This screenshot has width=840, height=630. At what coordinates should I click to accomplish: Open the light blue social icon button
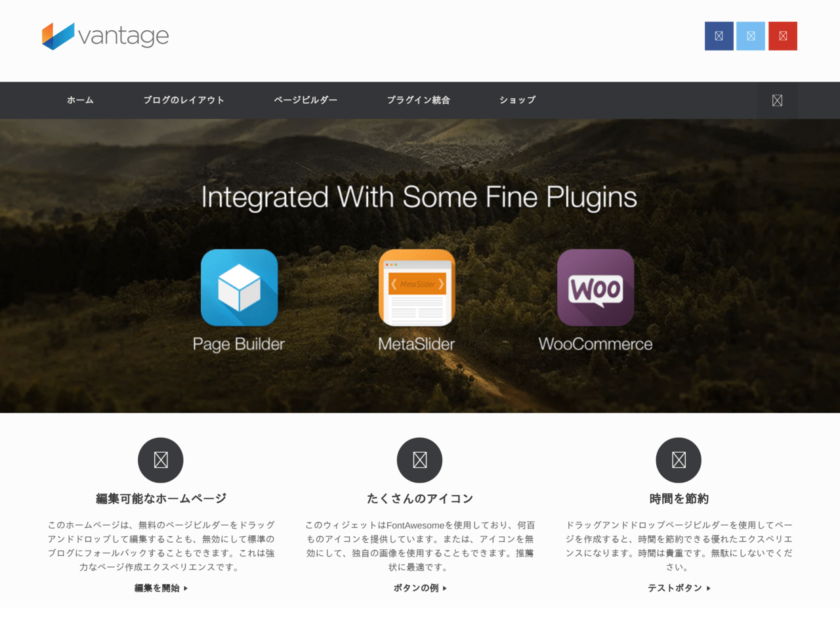click(x=751, y=36)
